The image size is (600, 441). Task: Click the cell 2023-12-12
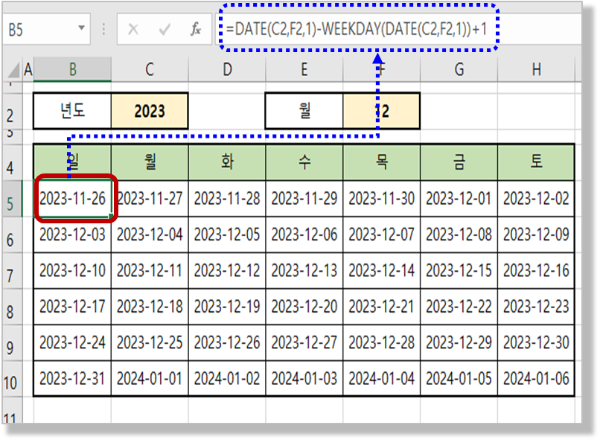coord(227,271)
